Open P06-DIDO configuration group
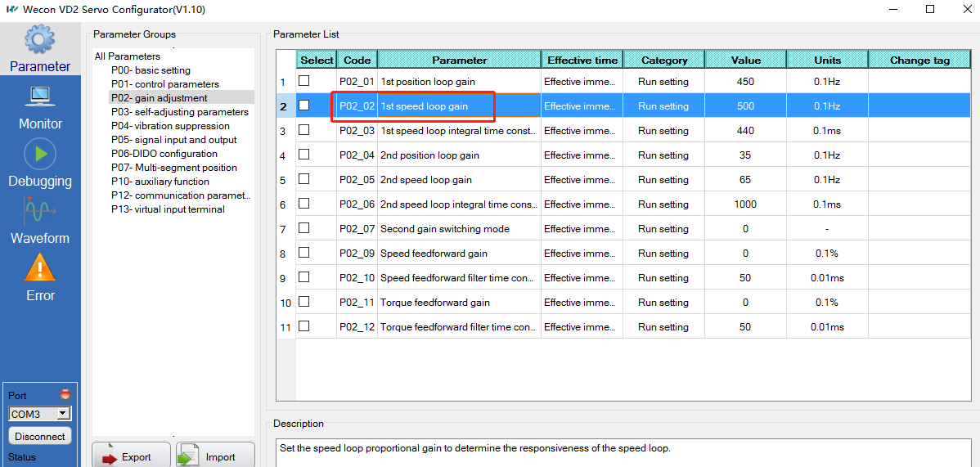Viewport: 980px width, 467px height. (164, 154)
